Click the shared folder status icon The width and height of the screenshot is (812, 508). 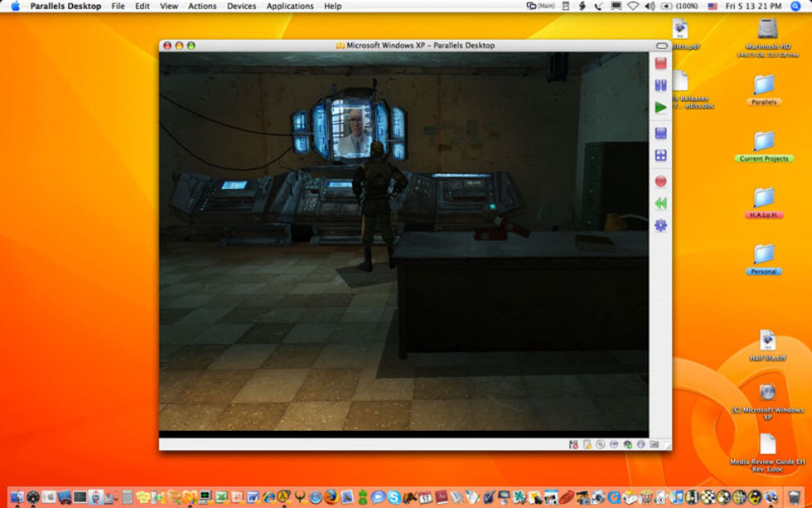[x=654, y=445]
